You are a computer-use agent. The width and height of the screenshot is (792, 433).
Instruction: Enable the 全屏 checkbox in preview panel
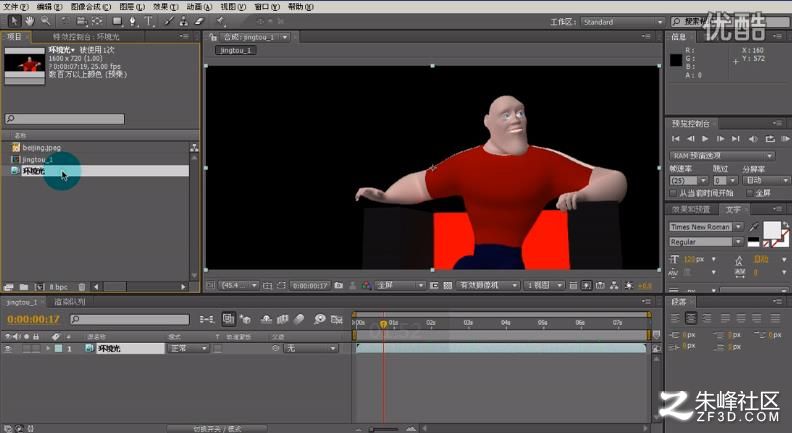click(x=750, y=194)
